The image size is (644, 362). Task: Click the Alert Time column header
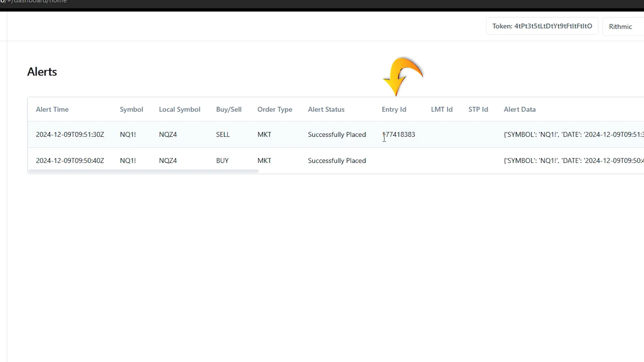(52, 109)
